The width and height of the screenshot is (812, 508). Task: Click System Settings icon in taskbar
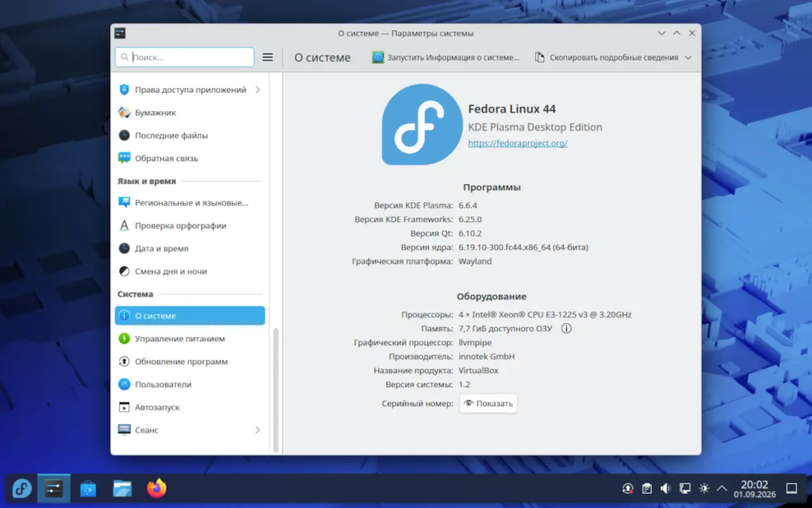click(54, 488)
